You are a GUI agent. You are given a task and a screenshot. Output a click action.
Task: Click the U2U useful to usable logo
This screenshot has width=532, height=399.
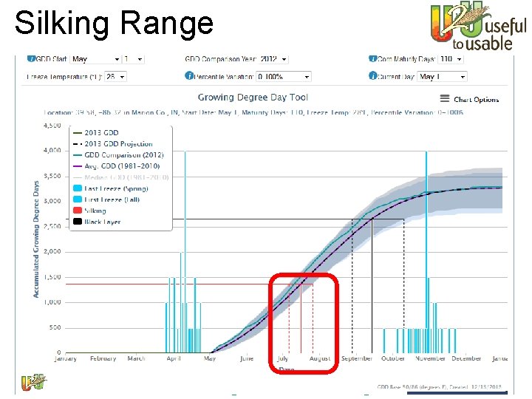(478, 26)
